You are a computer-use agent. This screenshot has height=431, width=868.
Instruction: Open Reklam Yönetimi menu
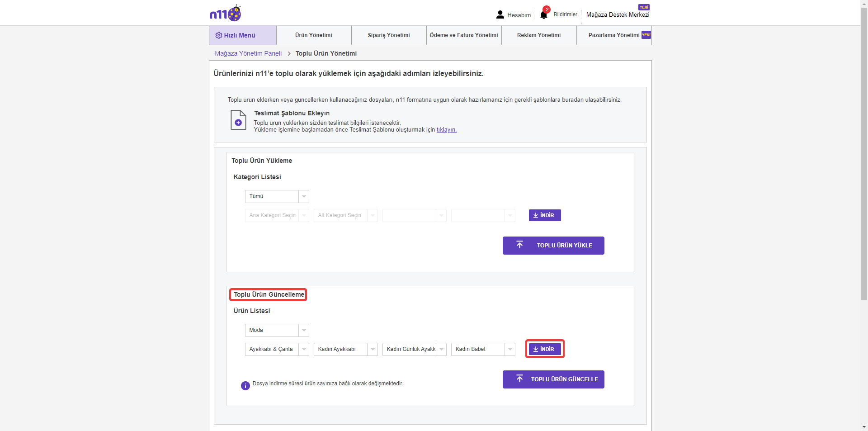click(x=539, y=35)
